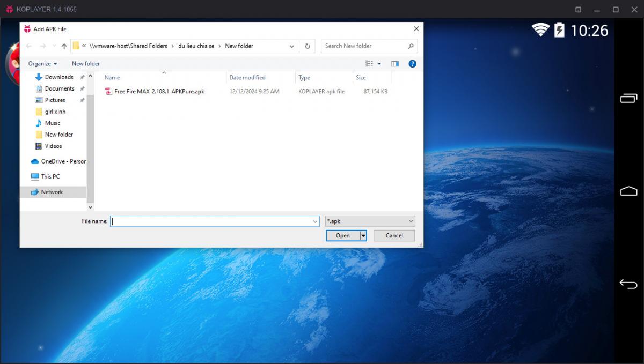Click New folder in toolbar
644x364 pixels.
point(86,64)
